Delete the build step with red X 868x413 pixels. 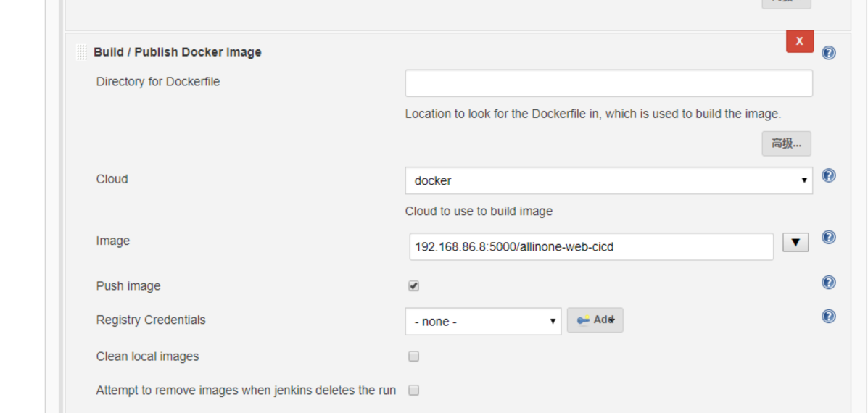click(x=800, y=41)
